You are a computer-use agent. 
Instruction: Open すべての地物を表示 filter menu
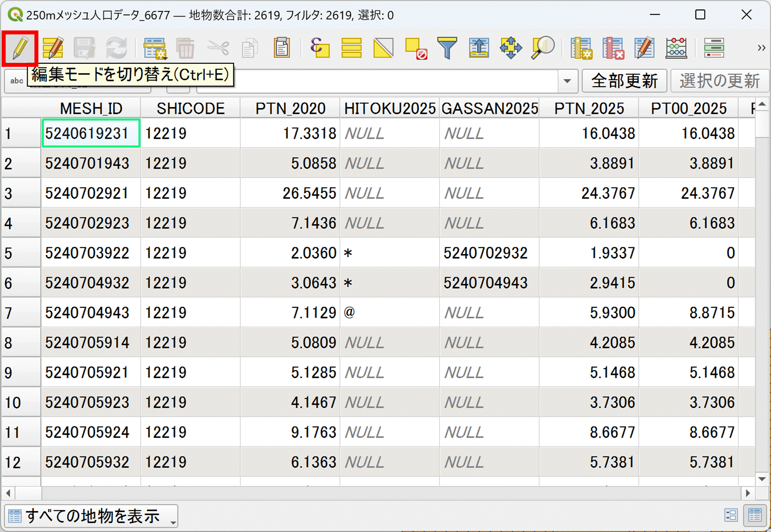[x=91, y=516]
